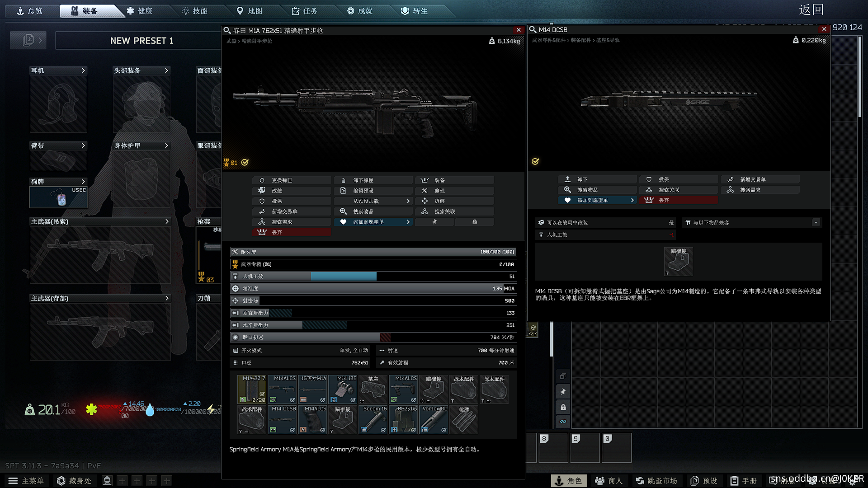This screenshot has width=868, height=488.
Task: Select the Socom 16 part thumbnail
Action: (x=373, y=420)
